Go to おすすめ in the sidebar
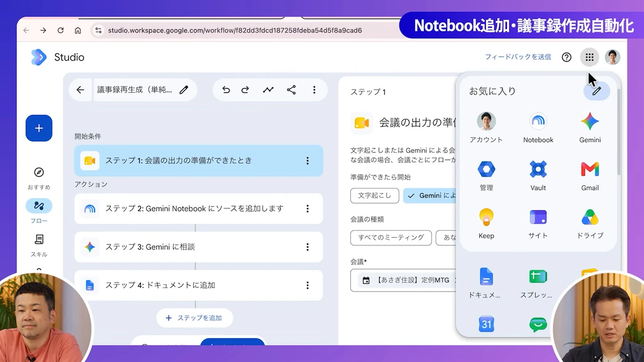644x362 pixels. [39, 178]
